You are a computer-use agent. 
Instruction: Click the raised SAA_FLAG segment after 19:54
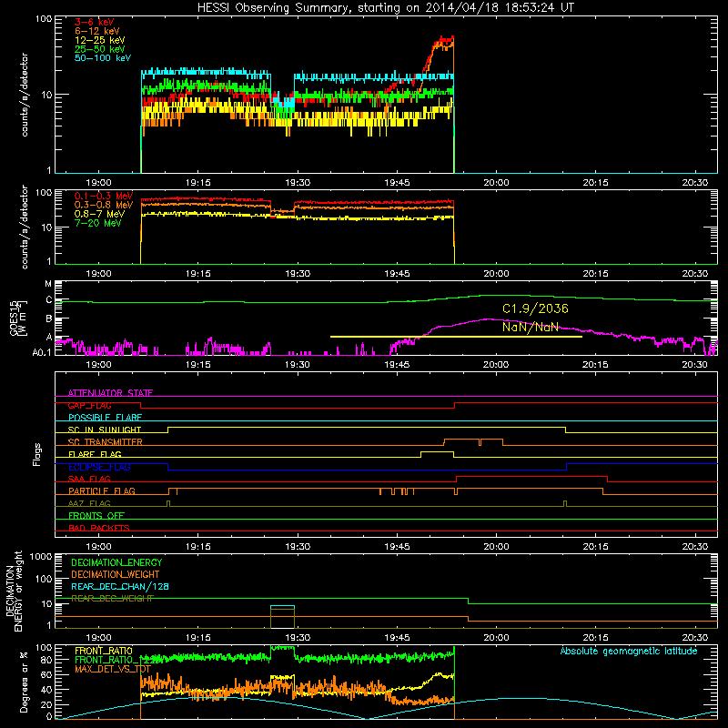point(531,476)
